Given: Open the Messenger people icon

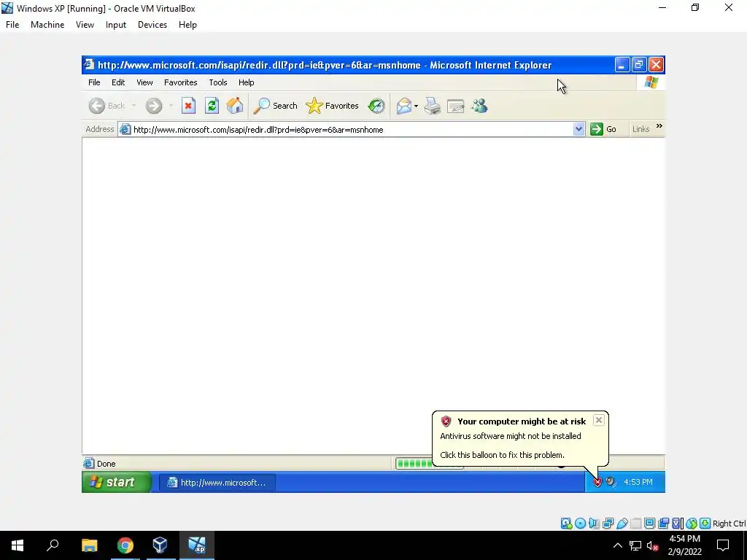Looking at the screenshot, I should (x=479, y=106).
